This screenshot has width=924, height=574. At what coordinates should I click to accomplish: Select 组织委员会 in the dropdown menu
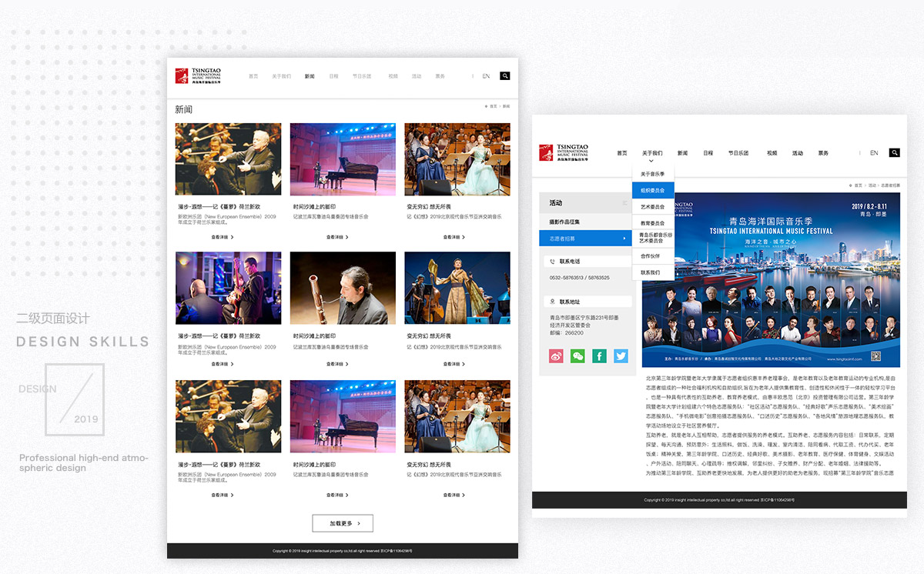pyautogui.click(x=652, y=190)
